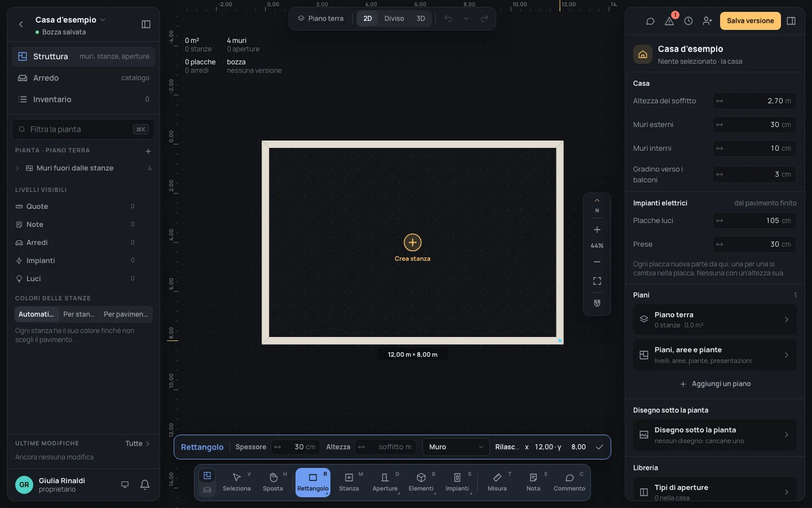The height and width of the screenshot is (508, 812).
Task: Select the Seleziona tool
Action: click(237, 482)
